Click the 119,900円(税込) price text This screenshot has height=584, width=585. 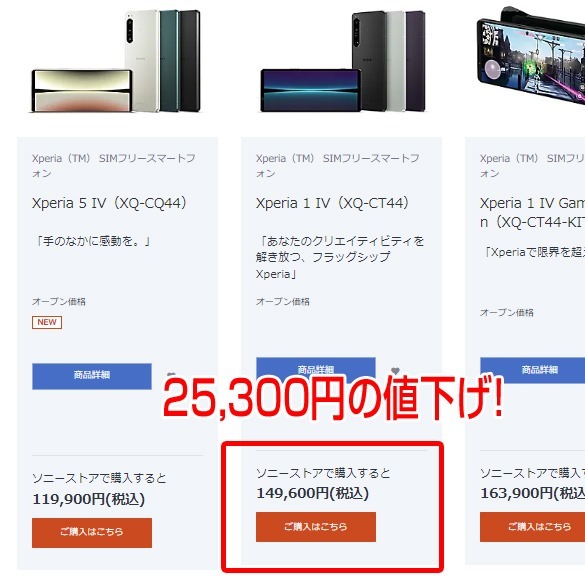coord(88,499)
